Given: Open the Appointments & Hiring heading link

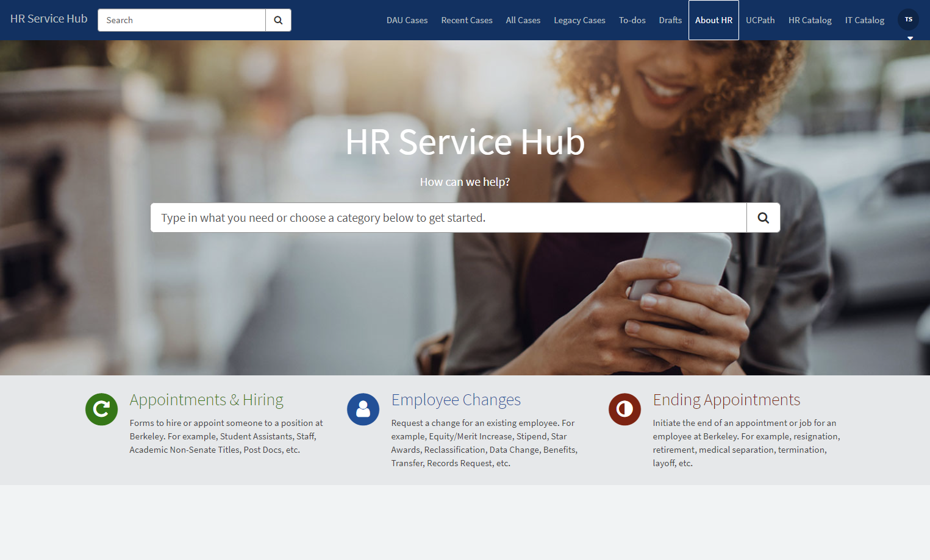Looking at the screenshot, I should (x=206, y=400).
